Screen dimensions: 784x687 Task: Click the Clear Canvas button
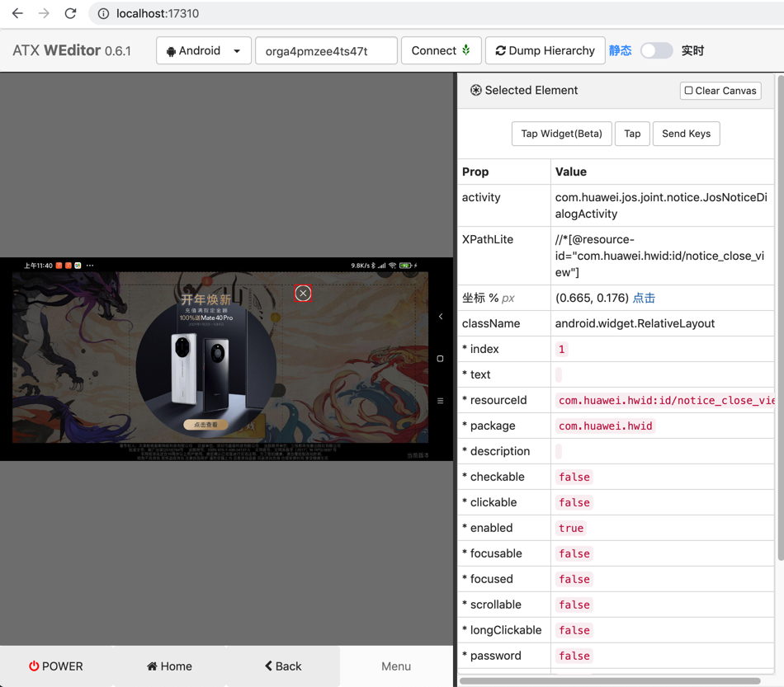720,91
